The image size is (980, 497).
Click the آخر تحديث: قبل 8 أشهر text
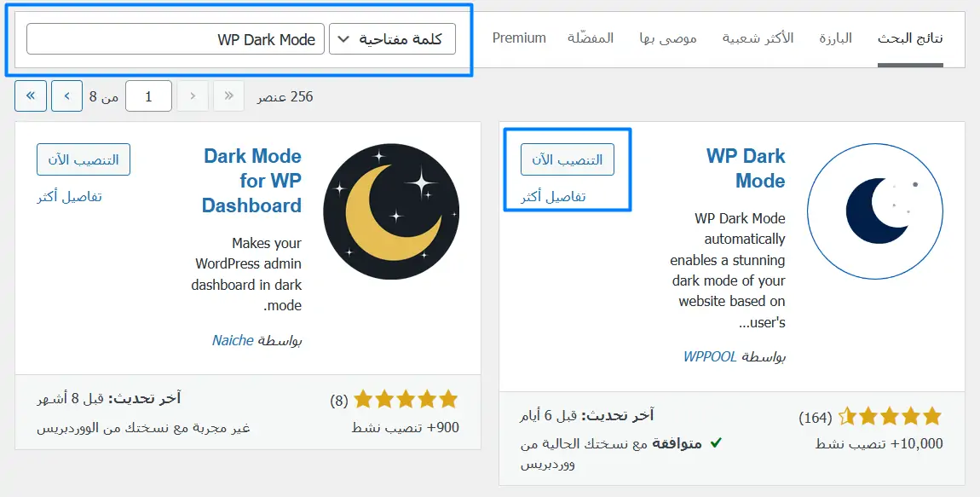[109, 398]
